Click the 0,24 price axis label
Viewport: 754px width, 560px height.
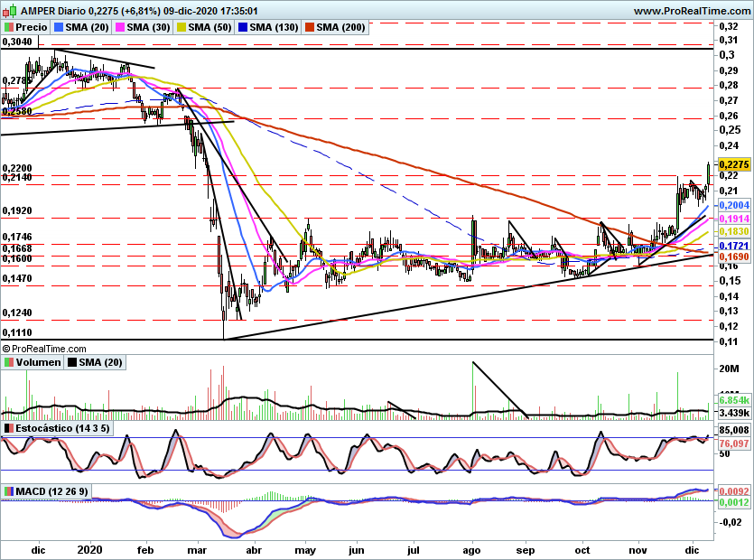point(729,145)
